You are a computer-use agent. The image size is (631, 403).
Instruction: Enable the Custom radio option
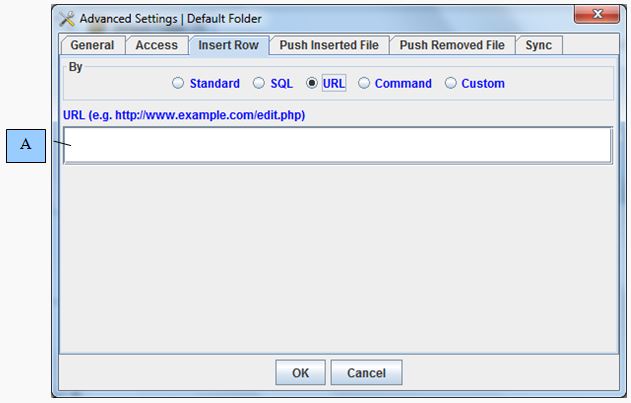pos(451,84)
